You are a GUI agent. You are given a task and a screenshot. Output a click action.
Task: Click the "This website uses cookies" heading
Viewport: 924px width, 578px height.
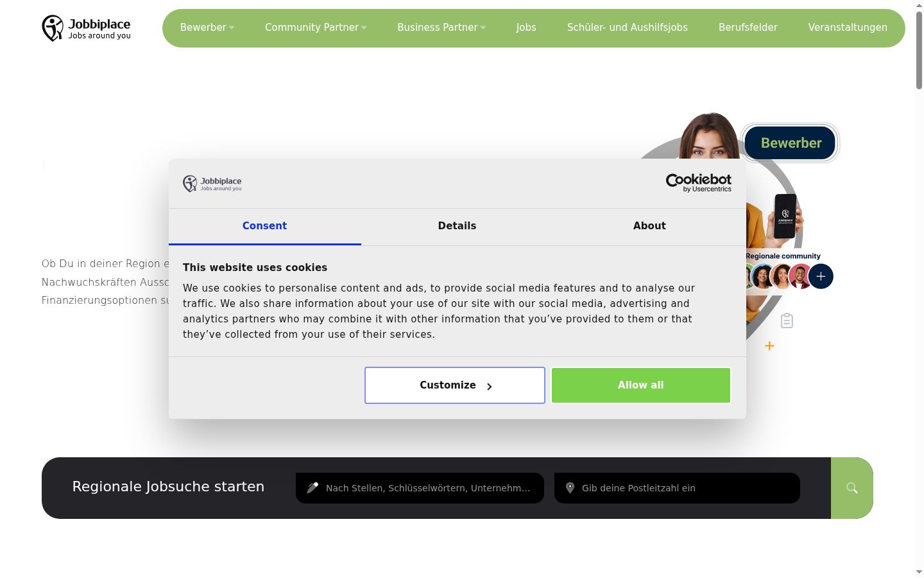(255, 268)
